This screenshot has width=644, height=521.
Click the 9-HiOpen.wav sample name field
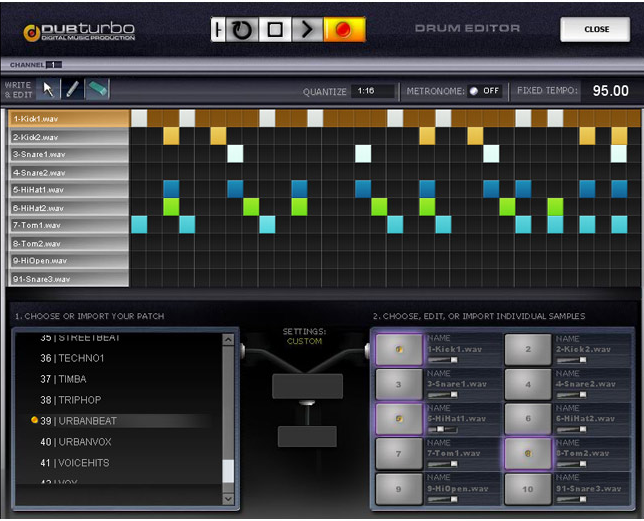point(458,489)
